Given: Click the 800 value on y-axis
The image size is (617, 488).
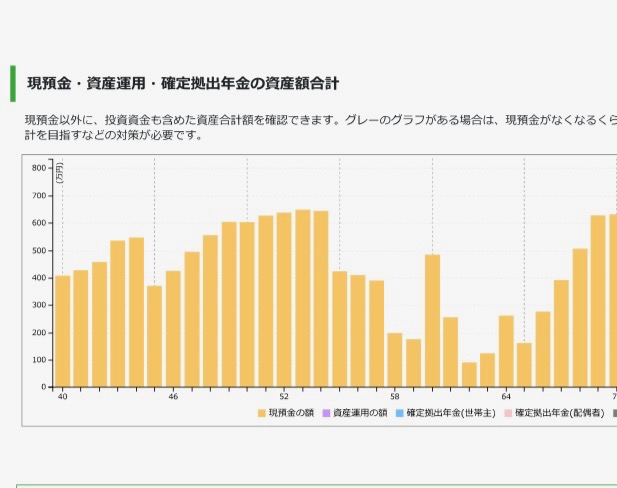Looking at the screenshot, I should tap(38, 168).
